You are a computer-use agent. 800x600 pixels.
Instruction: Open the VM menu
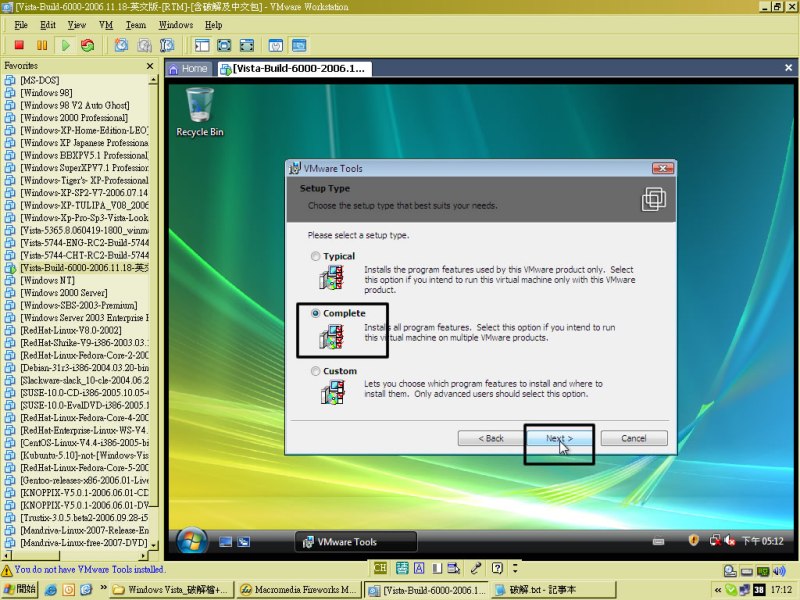pyautogui.click(x=106, y=25)
